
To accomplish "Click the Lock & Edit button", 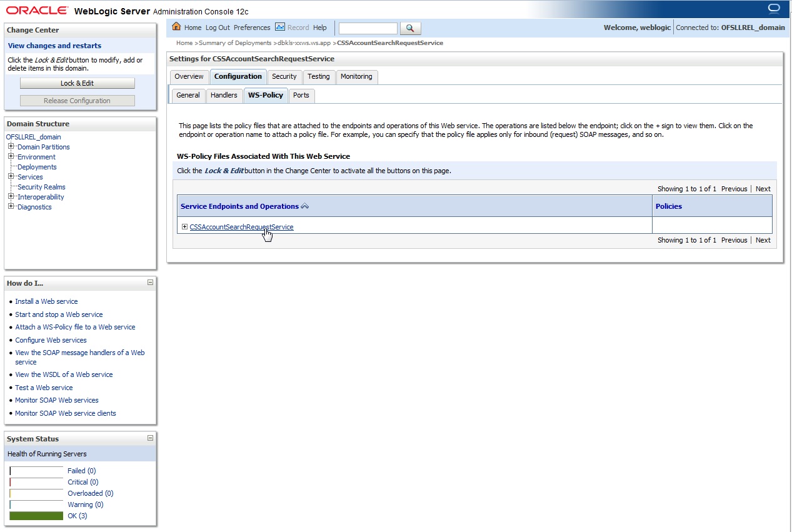I will pyautogui.click(x=78, y=83).
